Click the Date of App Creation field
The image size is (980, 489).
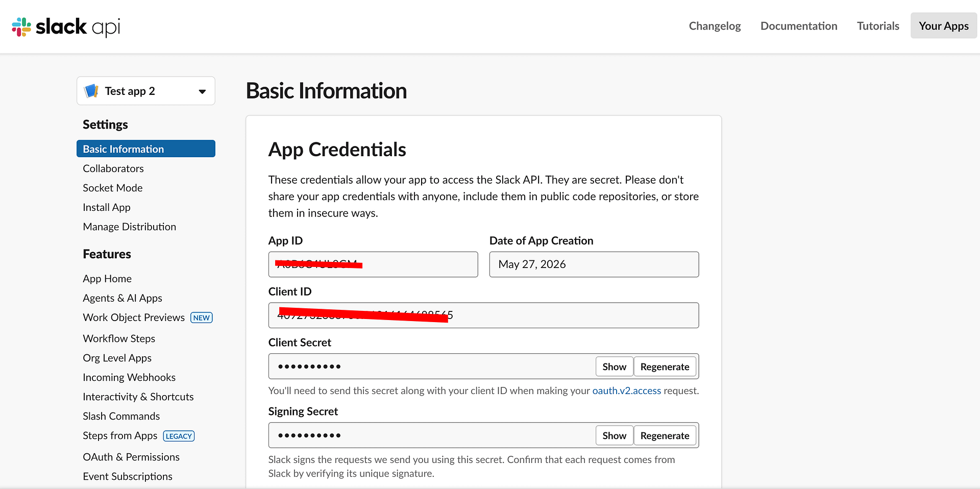(594, 264)
